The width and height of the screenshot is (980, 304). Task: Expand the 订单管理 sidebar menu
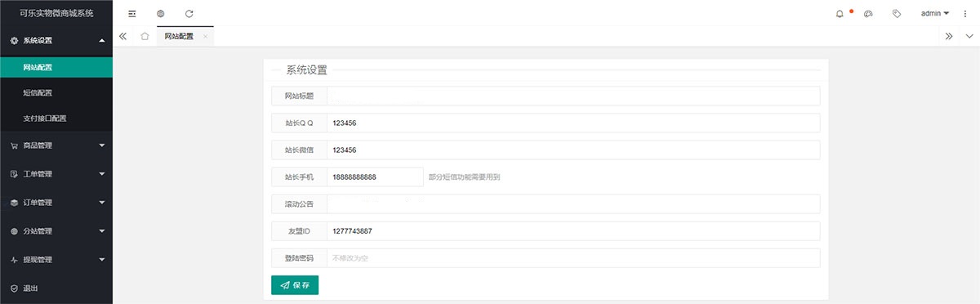point(56,203)
